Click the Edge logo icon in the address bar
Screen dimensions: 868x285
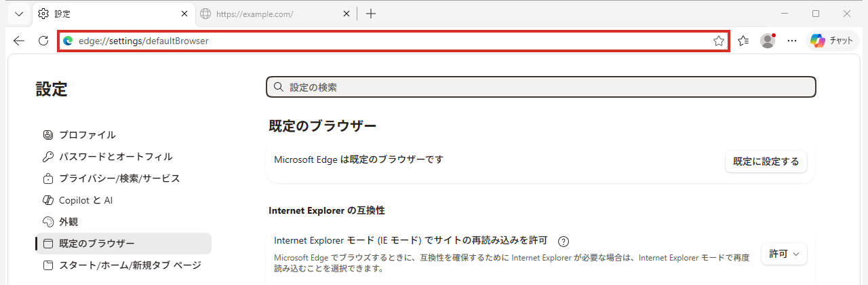pos(68,41)
